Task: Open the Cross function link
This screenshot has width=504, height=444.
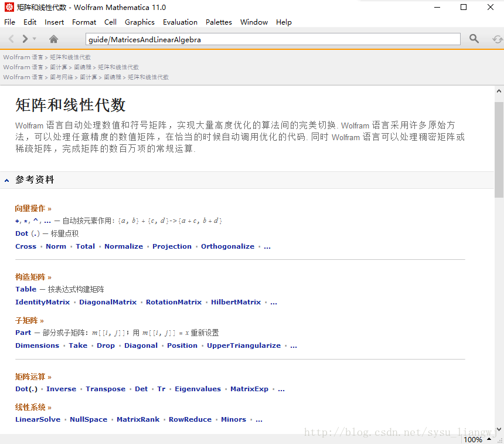Action: point(26,246)
